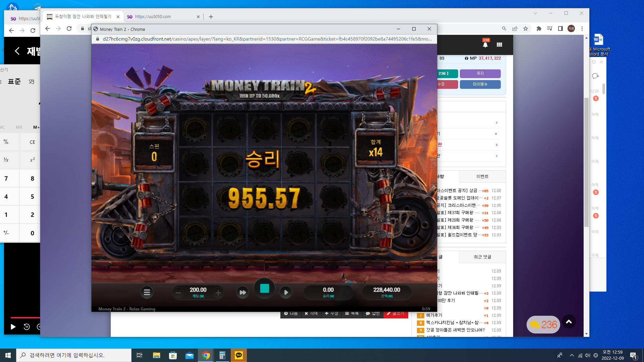Click the 수정 edit button below post
The width and height of the screenshot is (644, 362).
(331, 313)
